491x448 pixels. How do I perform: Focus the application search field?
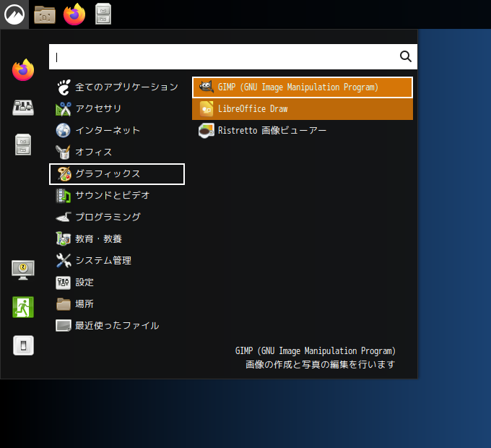pyautogui.click(x=233, y=56)
